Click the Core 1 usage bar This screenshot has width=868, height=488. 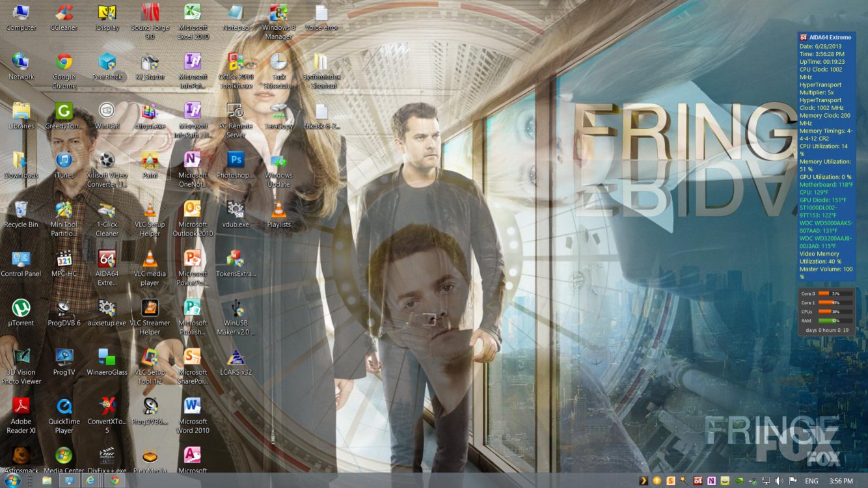(835, 303)
